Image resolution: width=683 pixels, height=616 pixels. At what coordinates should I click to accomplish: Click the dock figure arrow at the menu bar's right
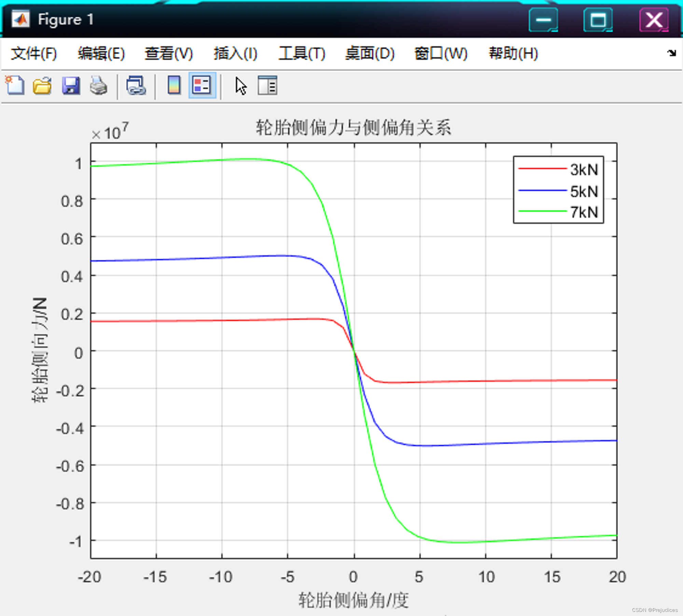671,53
